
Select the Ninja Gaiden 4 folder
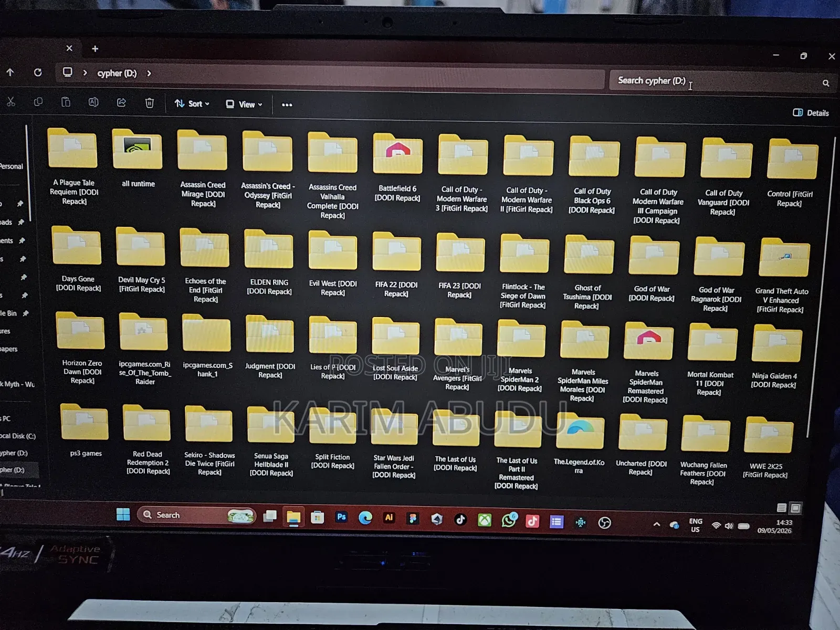(775, 357)
